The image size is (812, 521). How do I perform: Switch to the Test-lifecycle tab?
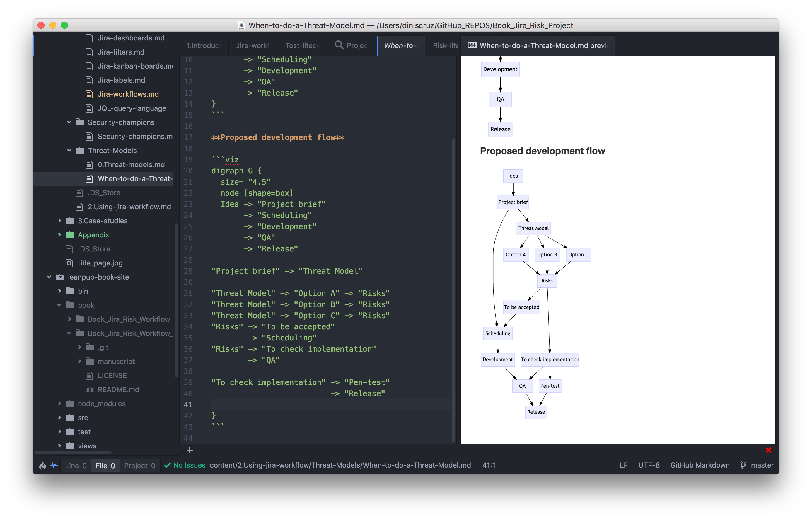302,46
